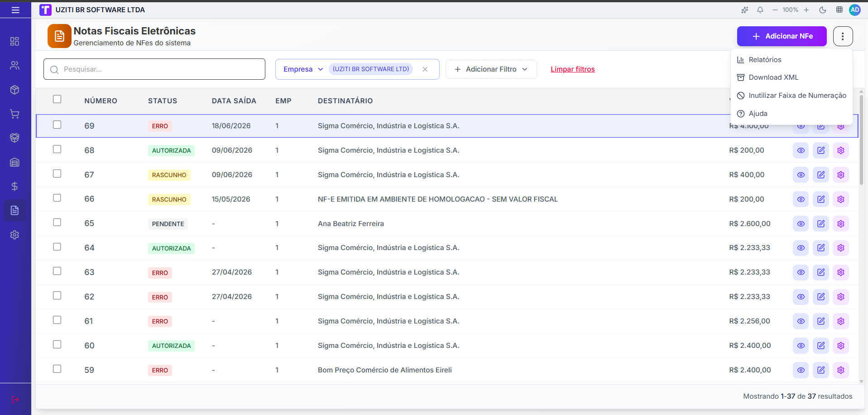Open the shopping cart icon in sidebar

[x=14, y=114]
